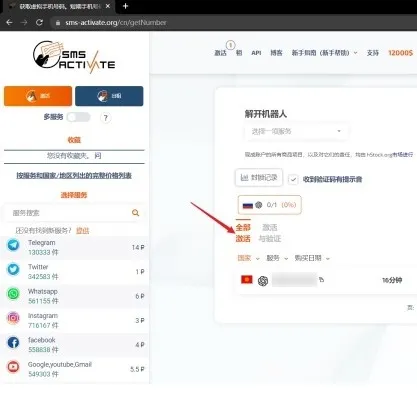Click the 12000$ balance
417x394 pixels.
click(400, 53)
